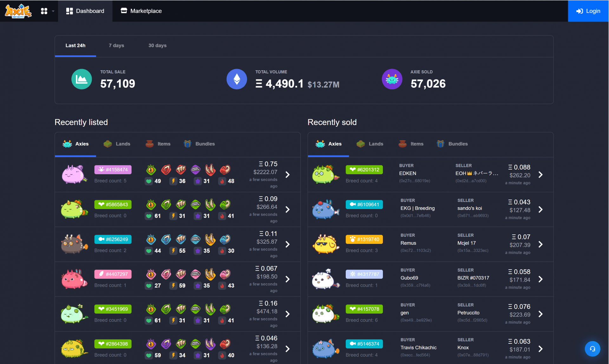Open sold chevron for Ξ 0.076 axie
609x364 pixels.
(540, 314)
